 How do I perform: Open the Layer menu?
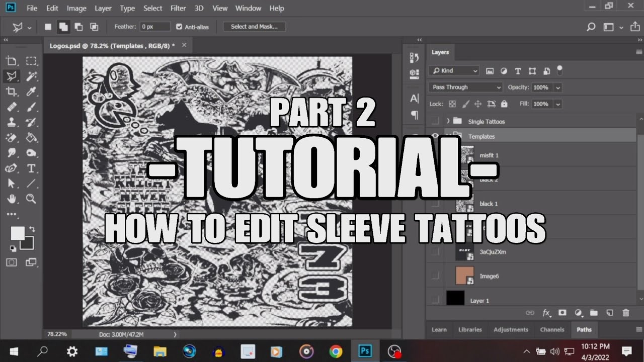pos(103,8)
